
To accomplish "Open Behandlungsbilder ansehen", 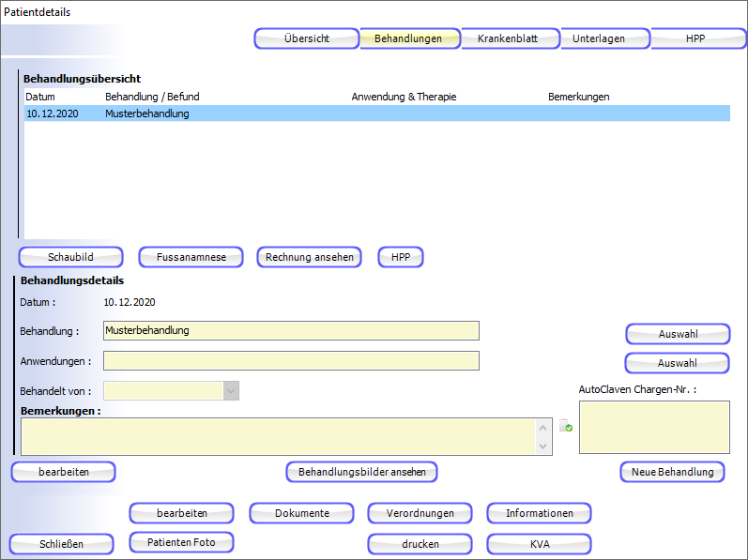I will click(361, 472).
